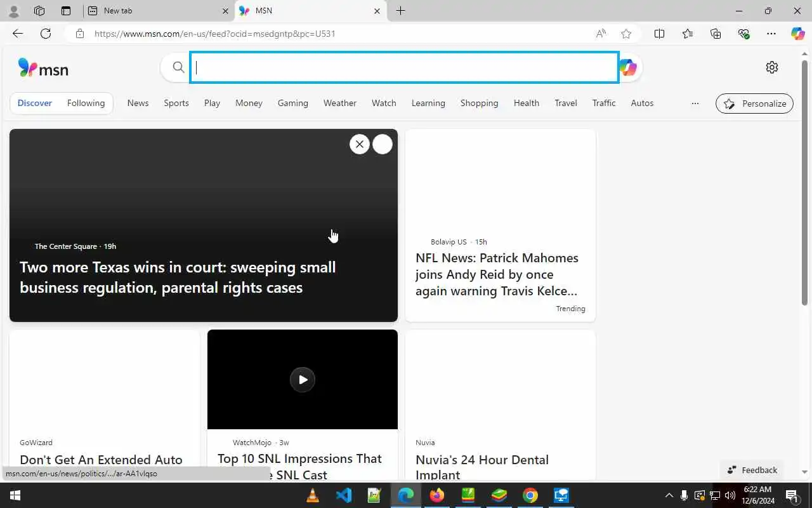
Task: Click the browser address bar URL
Action: point(214,34)
